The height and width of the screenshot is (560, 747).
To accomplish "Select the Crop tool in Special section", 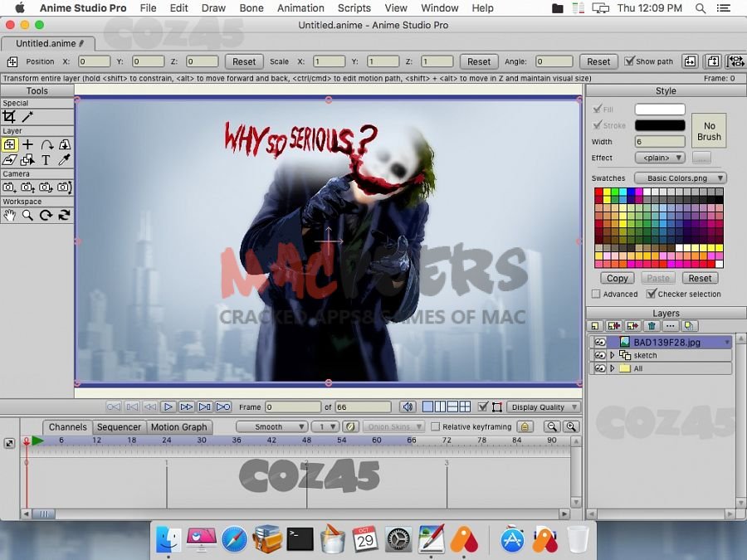I will pos(10,117).
